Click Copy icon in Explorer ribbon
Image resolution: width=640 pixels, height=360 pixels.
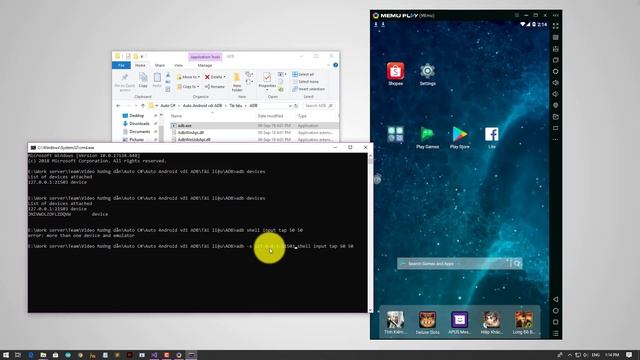click(143, 80)
